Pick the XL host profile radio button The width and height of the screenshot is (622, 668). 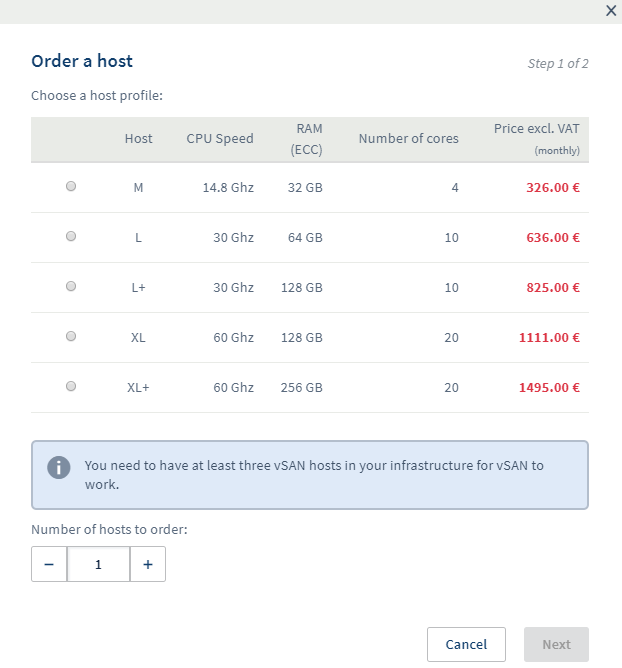coord(71,337)
